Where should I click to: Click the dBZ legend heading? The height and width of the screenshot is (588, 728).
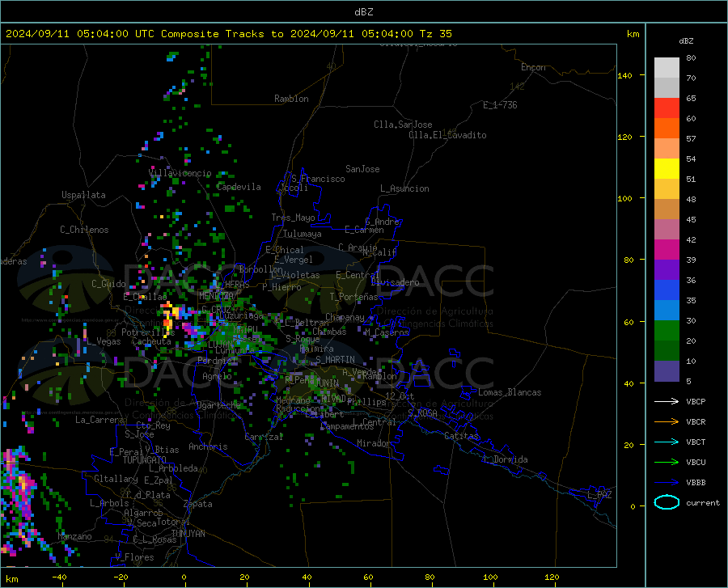click(x=686, y=40)
